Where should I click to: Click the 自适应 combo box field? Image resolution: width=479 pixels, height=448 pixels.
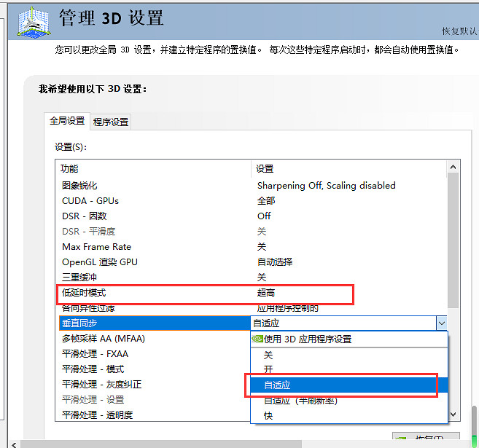(x=343, y=323)
